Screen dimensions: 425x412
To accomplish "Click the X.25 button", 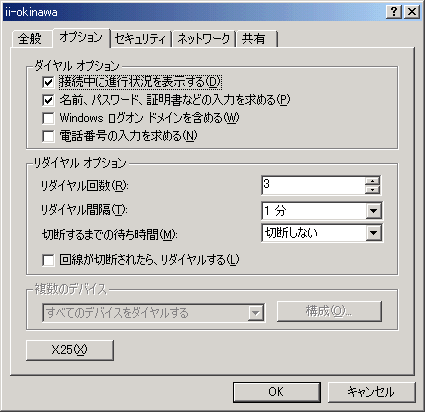I will pos(70,350).
